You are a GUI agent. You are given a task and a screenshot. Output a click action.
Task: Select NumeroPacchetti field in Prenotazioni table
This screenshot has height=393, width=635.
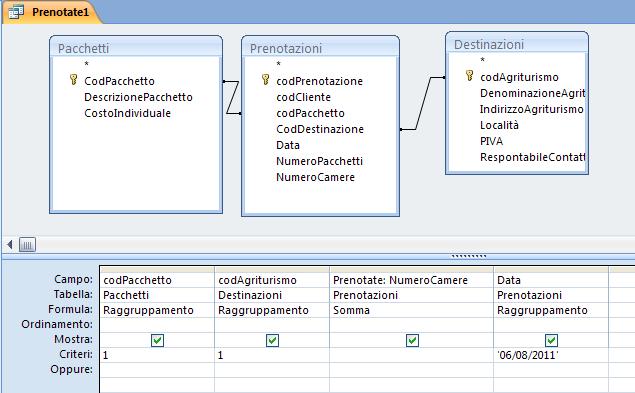click(319, 161)
